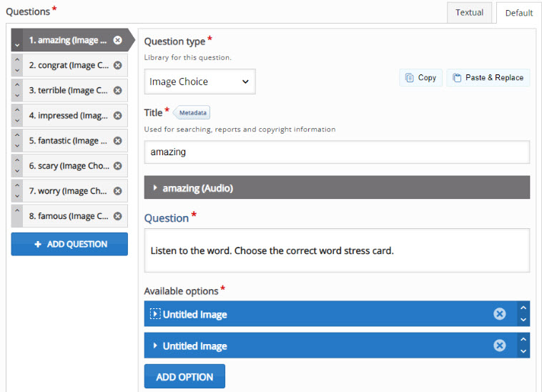Switch to the Default tab
The image size is (542, 392).
point(518,13)
